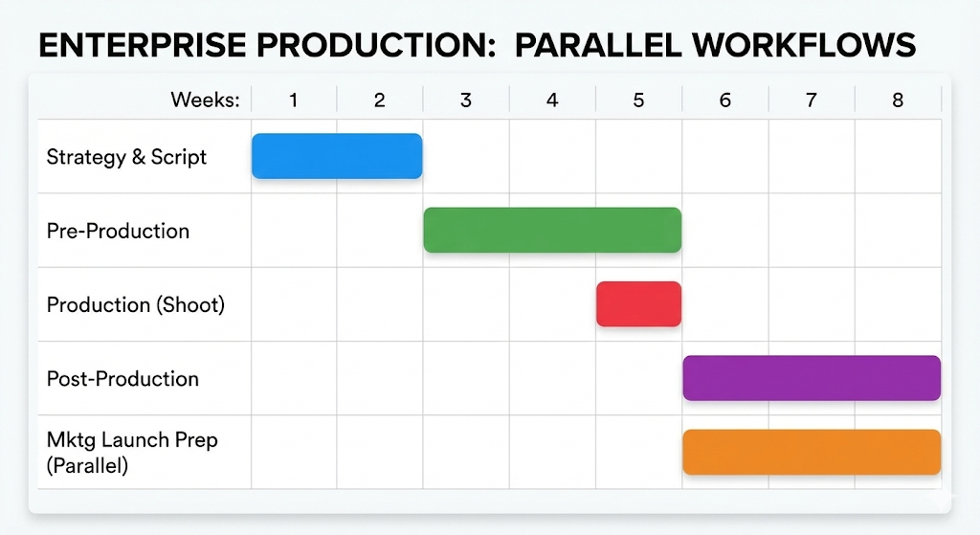Click the red Production (Shoot) bar
This screenshot has width=980, height=535.
[x=638, y=304]
